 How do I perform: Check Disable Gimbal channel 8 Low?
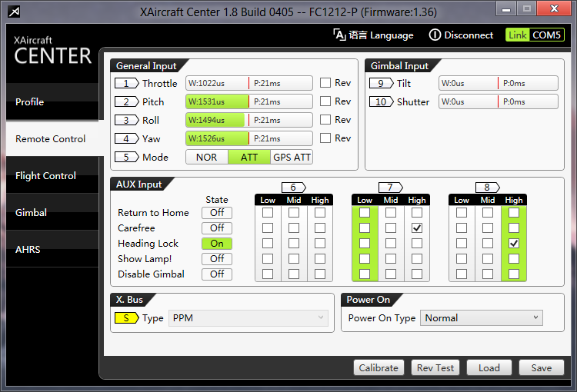tap(462, 274)
